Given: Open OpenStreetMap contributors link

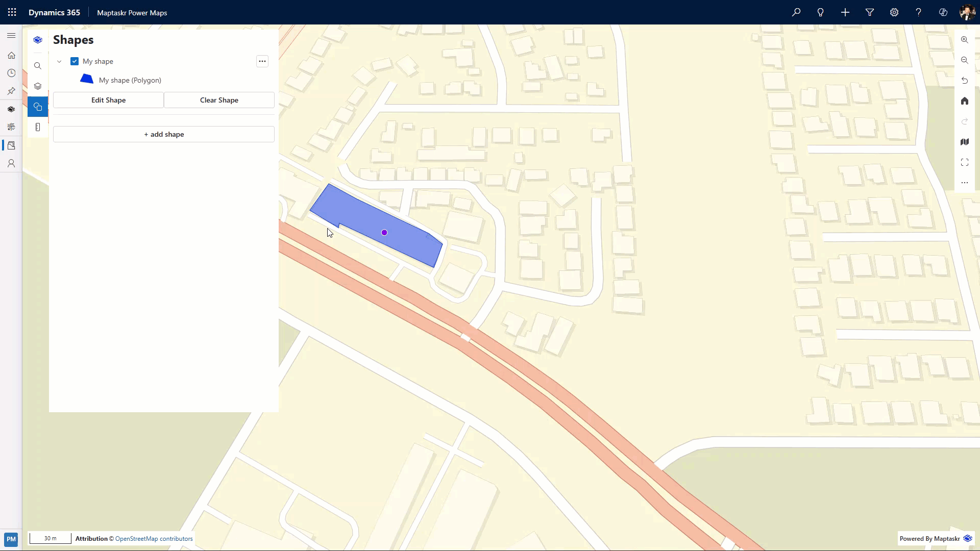Looking at the screenshot, I should coord(154,539).
